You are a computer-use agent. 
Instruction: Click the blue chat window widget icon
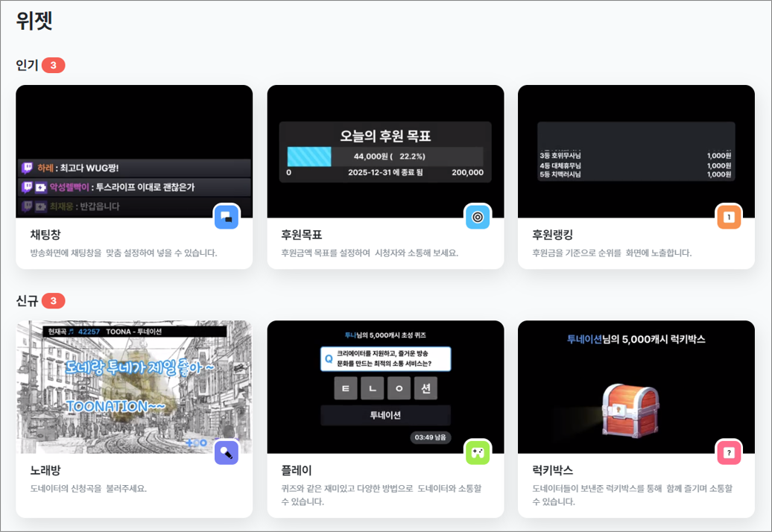(227, 217)
